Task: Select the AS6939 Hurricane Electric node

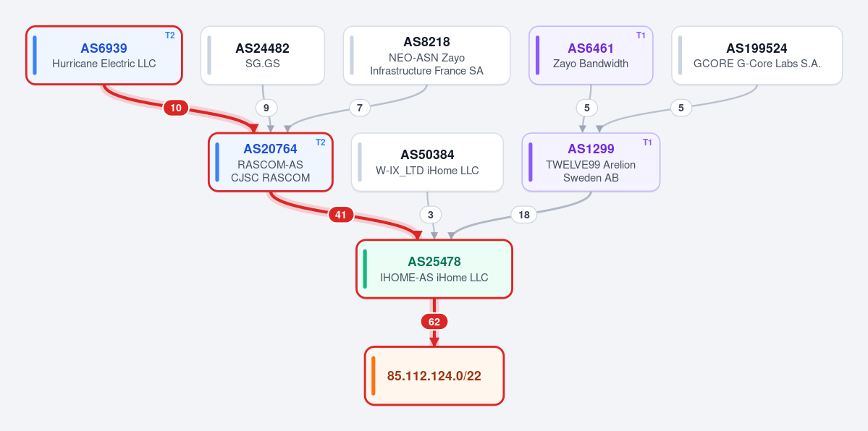Action: pos(104,56)
